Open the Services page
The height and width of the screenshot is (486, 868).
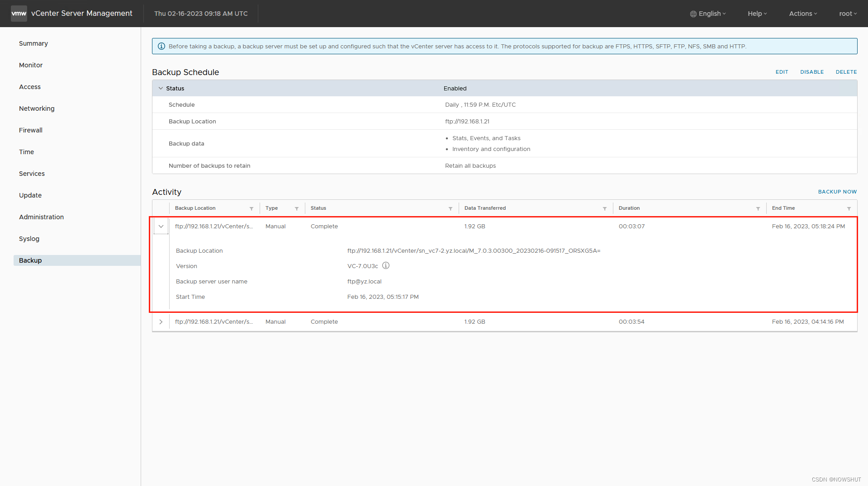[x=32, y=174]
